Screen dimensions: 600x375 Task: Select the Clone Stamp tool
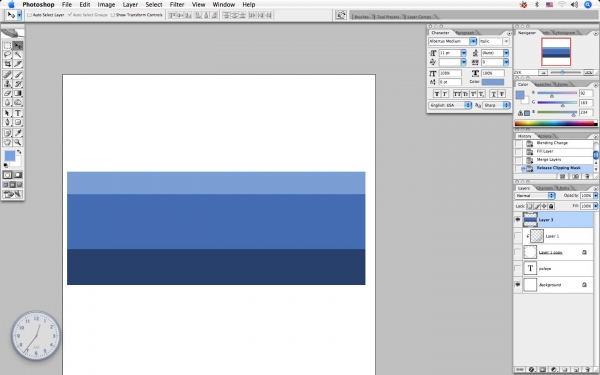pos(7,84)
